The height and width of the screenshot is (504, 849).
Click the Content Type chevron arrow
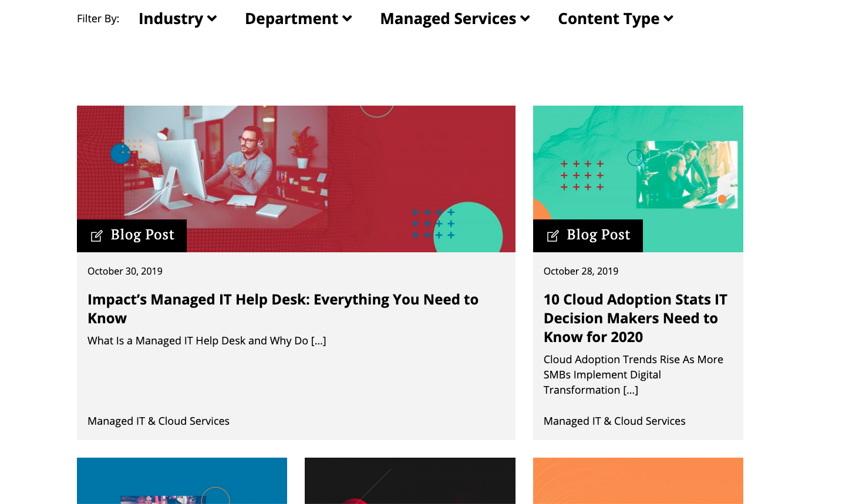tap(668, 19)
